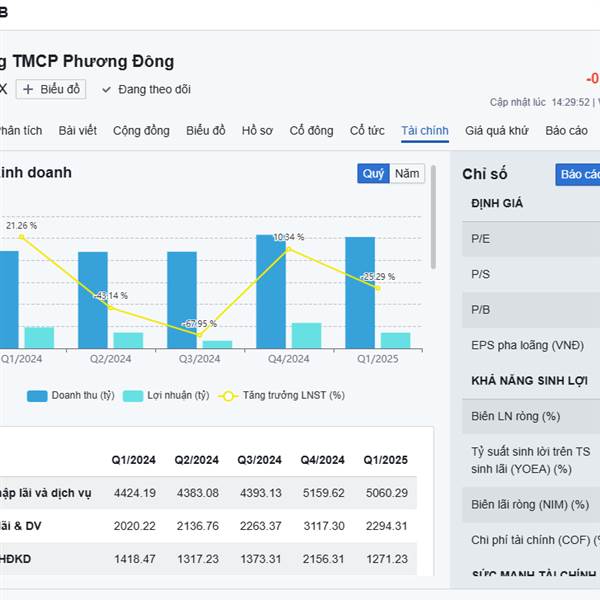Click the 3117.30 table value
The height and width of the screenshot is (600, 600).
[324, 526]
